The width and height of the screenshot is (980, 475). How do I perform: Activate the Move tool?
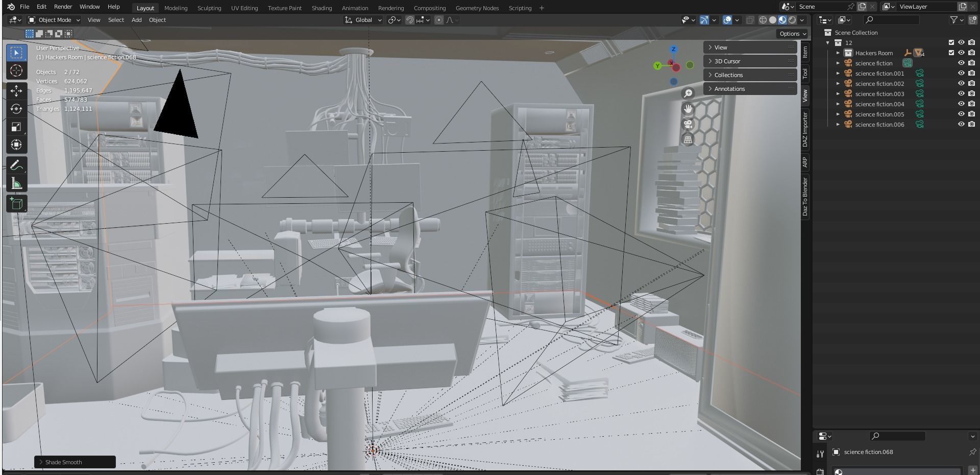tap(16, 91)
